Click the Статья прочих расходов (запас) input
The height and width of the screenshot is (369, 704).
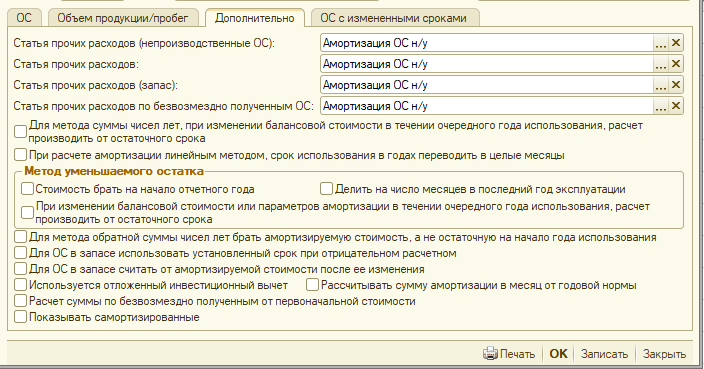[x=487, y=85]
